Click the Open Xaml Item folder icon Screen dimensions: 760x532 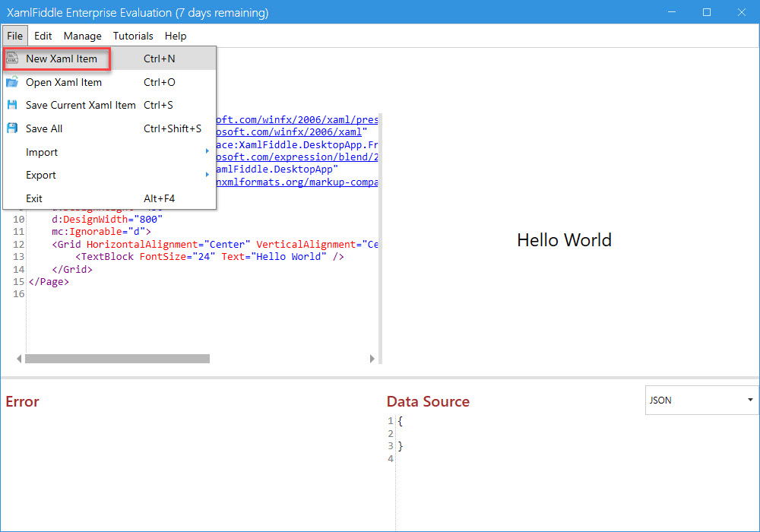(12, 82)
